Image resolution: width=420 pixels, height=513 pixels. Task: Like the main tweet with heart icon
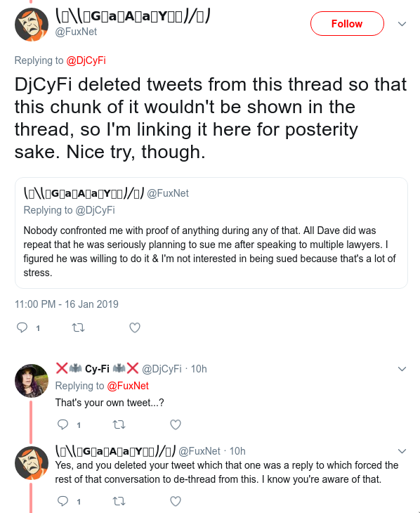pos(134,327)
